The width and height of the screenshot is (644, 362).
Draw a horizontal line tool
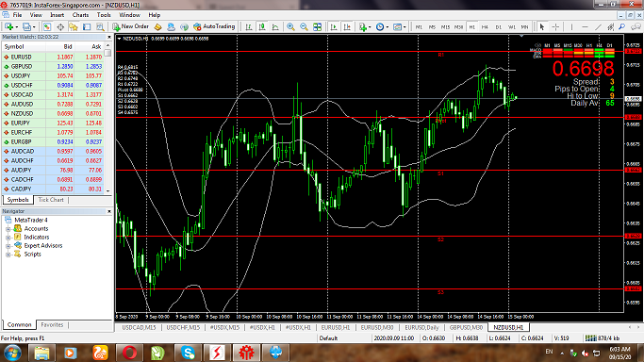(585, 27)
